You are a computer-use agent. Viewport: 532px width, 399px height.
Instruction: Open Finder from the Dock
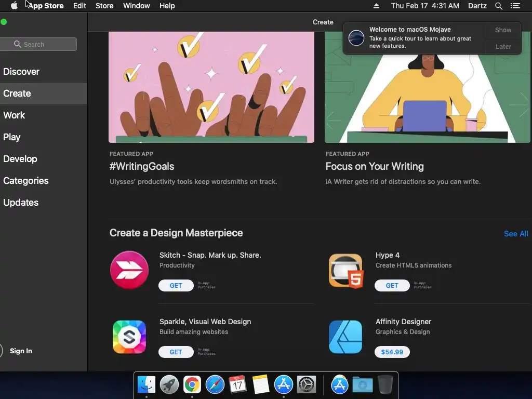click(146, 384)
